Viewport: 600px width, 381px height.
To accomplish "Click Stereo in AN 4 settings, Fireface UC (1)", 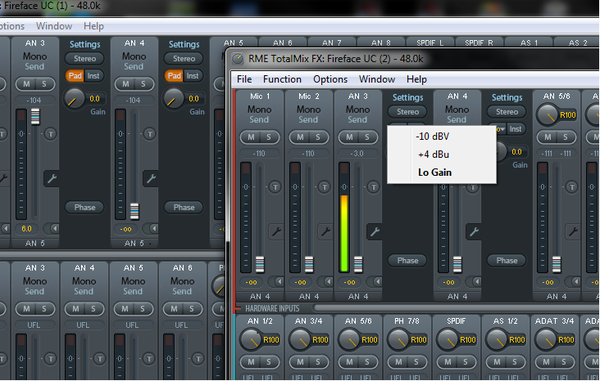I will (184, 59).
